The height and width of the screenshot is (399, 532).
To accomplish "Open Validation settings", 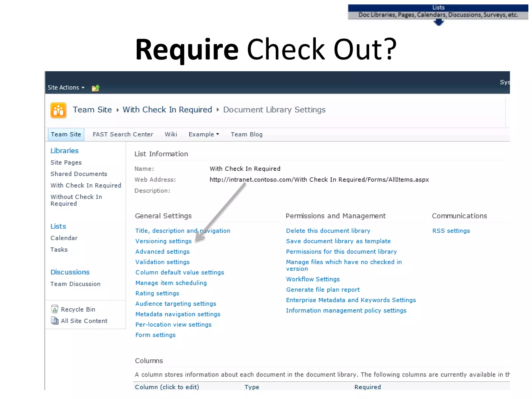I will (162, 262).
